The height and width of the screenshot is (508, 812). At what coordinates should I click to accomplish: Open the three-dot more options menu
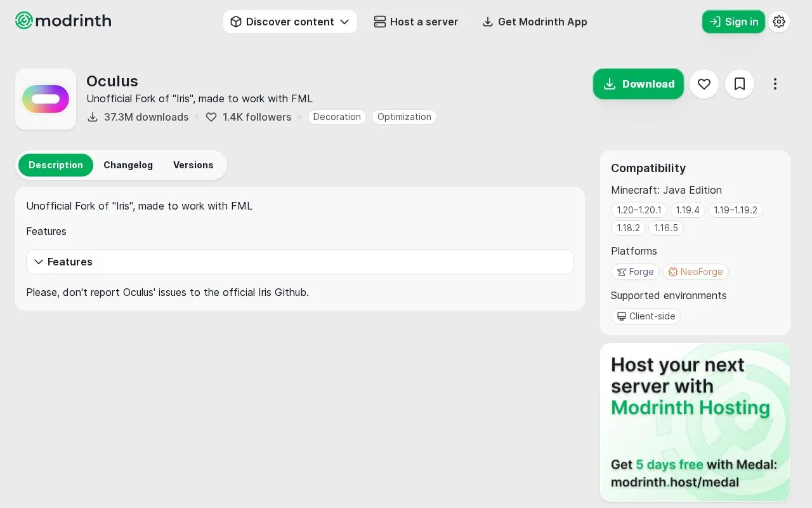point(775,84)
